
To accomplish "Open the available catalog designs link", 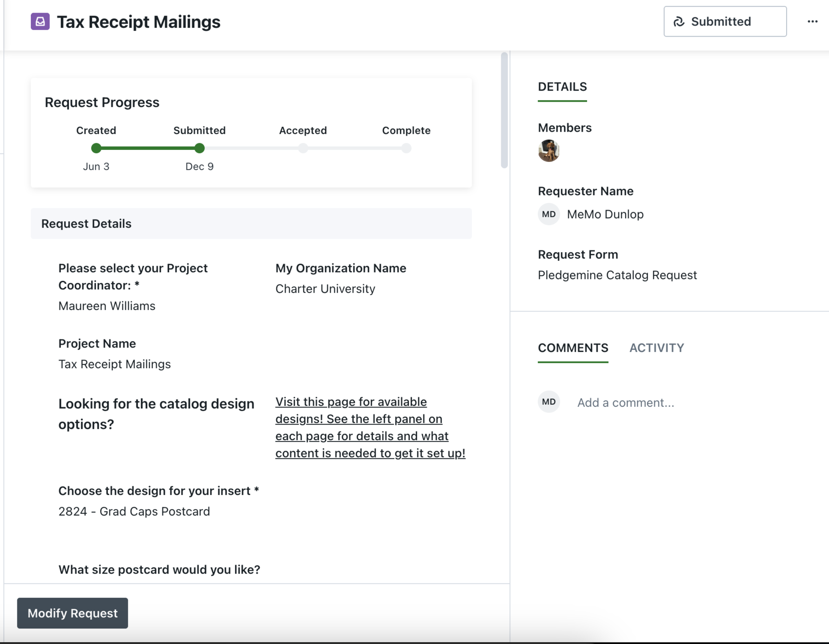I will click(x=370, y=428).
